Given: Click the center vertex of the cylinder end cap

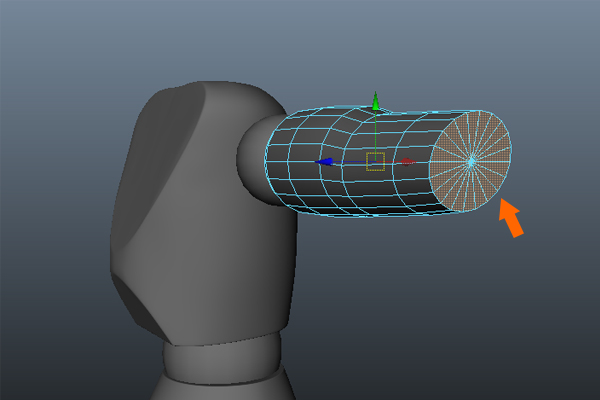Looking at the screenshot, I should pos(471,162).
